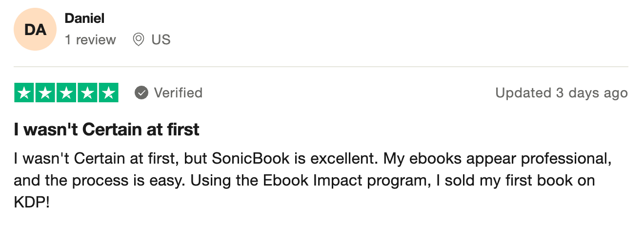Click the third green rating star
The image size is (644, 225).
[66, 93]
